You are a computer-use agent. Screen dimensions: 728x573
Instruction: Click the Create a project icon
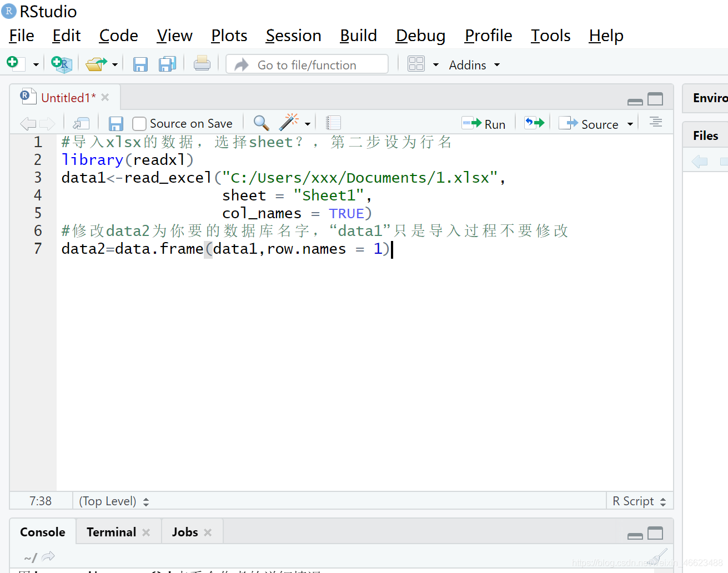61,64
